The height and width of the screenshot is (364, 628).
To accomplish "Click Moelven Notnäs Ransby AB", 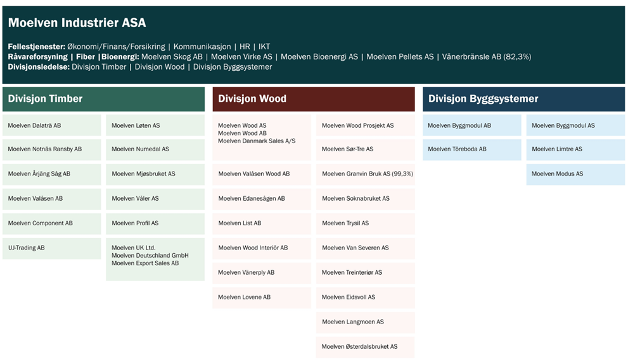I will point(52,149).
